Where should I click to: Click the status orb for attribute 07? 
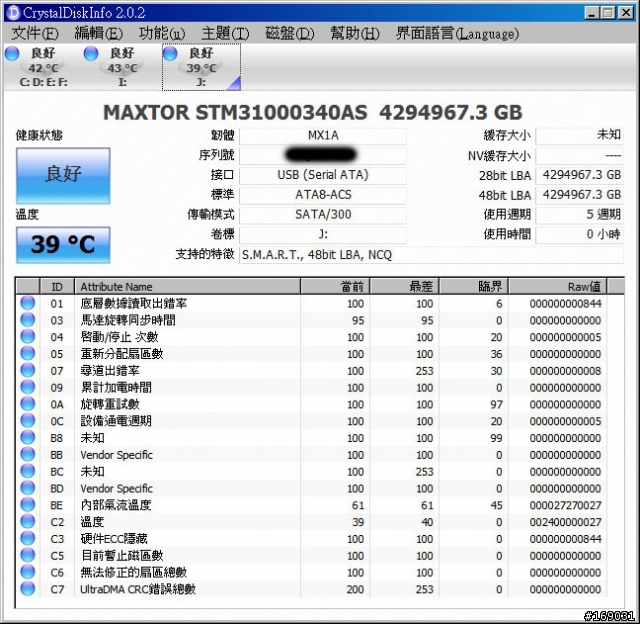click(28, 370)
